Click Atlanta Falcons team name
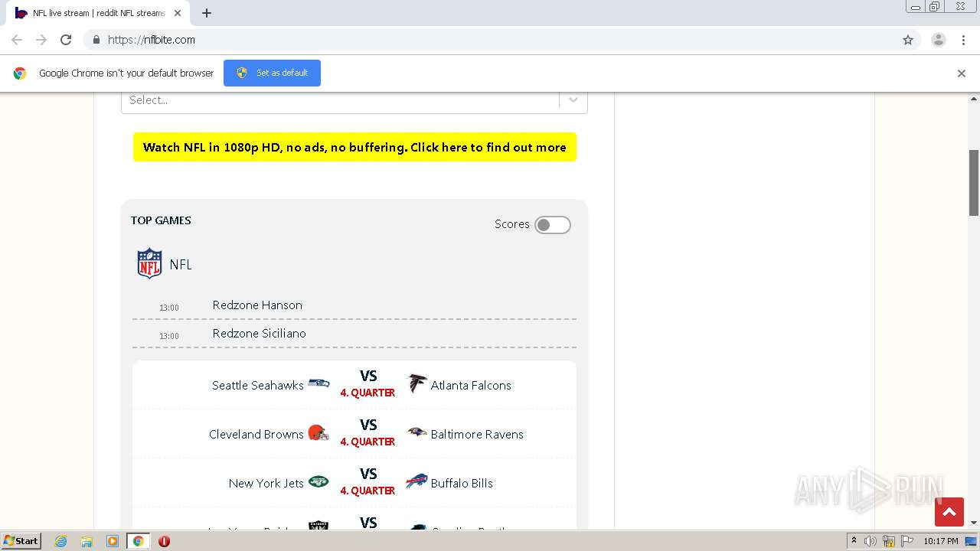 pos(471,385)
